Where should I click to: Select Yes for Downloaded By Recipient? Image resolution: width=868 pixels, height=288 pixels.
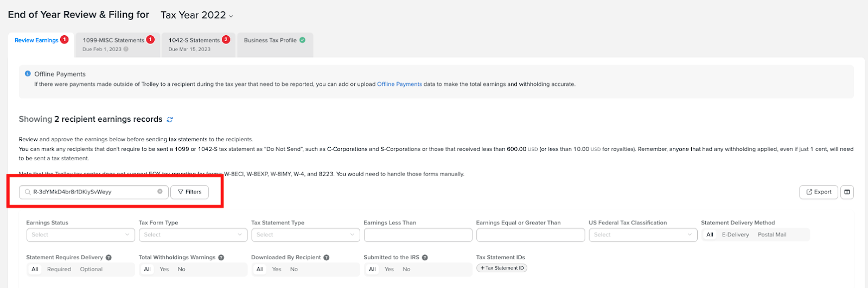tap(277, 270)
